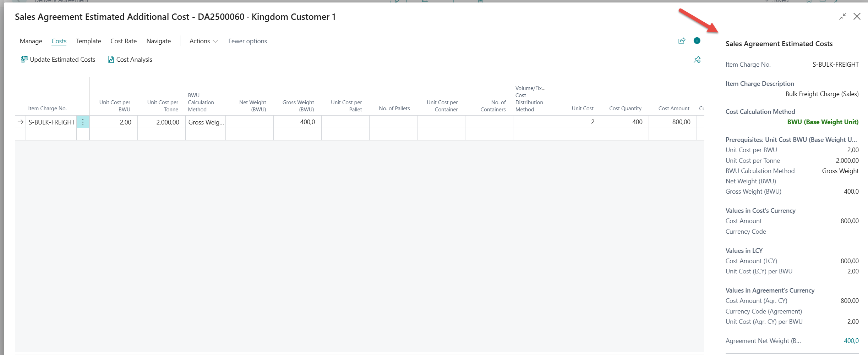868x355 pixels.
Task: Collapse the page with shrink arrows icon
Action: tap(843, 17)
